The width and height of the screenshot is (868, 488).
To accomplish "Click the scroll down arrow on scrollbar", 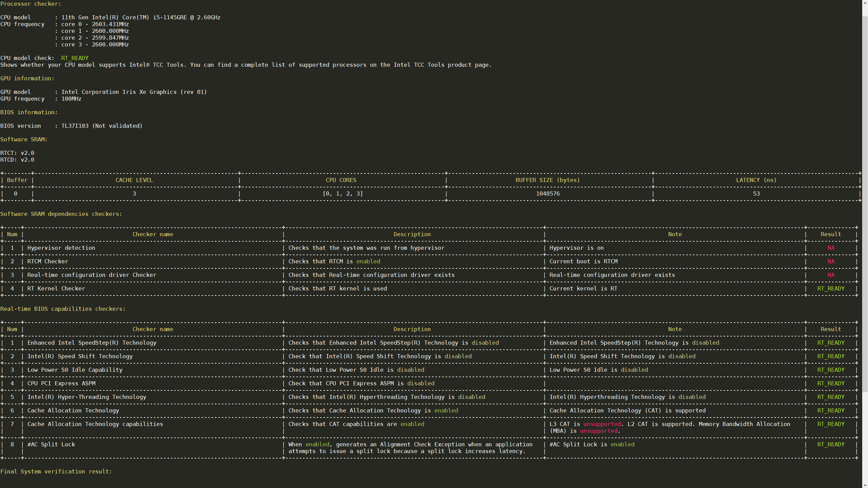I will tap(865, 485).
